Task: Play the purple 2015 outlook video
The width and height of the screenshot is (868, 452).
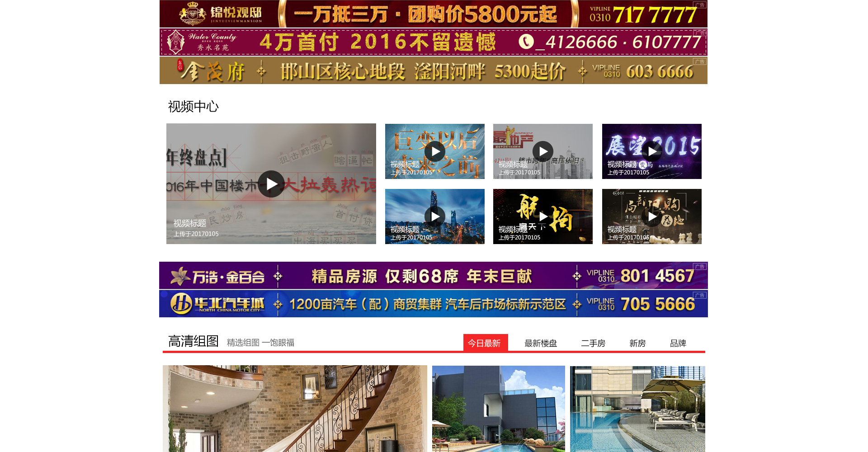Action: coord(651,151)
